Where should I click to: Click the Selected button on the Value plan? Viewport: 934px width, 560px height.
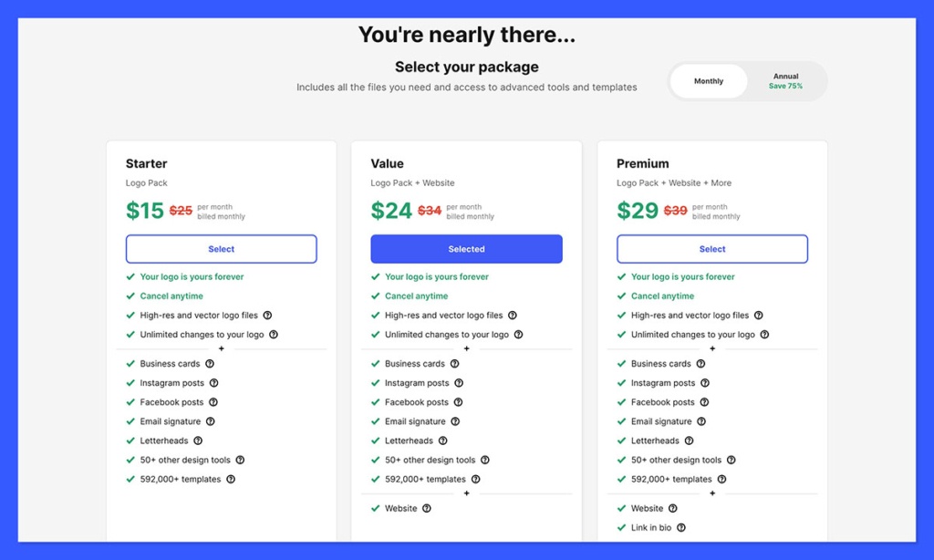(x=466, y=248)
